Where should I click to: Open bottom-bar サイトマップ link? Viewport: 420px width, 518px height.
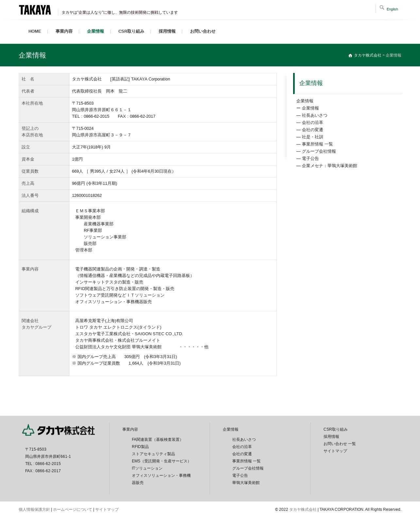(x=107, y=509)
